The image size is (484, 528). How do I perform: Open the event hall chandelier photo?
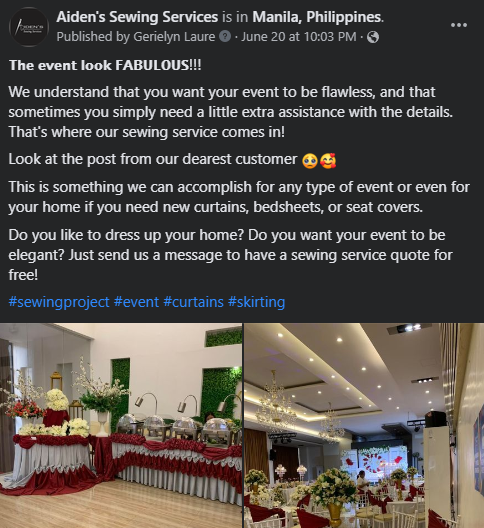[x=364, y=426]
